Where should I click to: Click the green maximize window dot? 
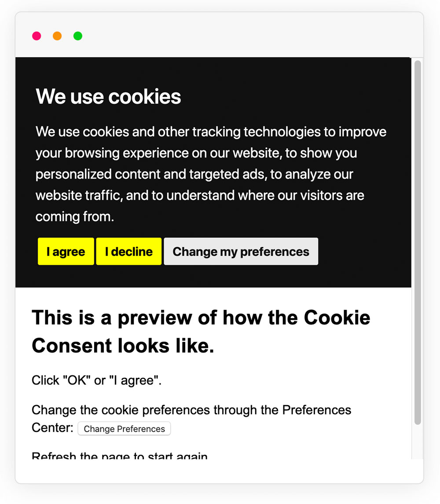78,36
